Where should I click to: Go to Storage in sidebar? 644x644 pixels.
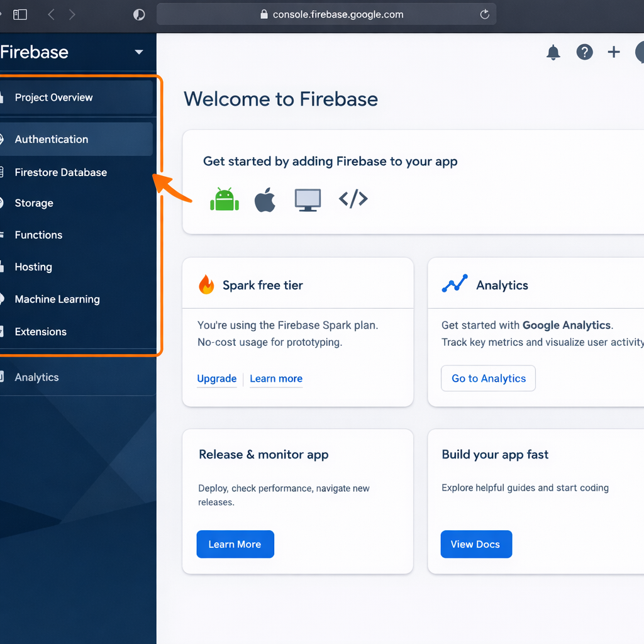pos(34,203)
